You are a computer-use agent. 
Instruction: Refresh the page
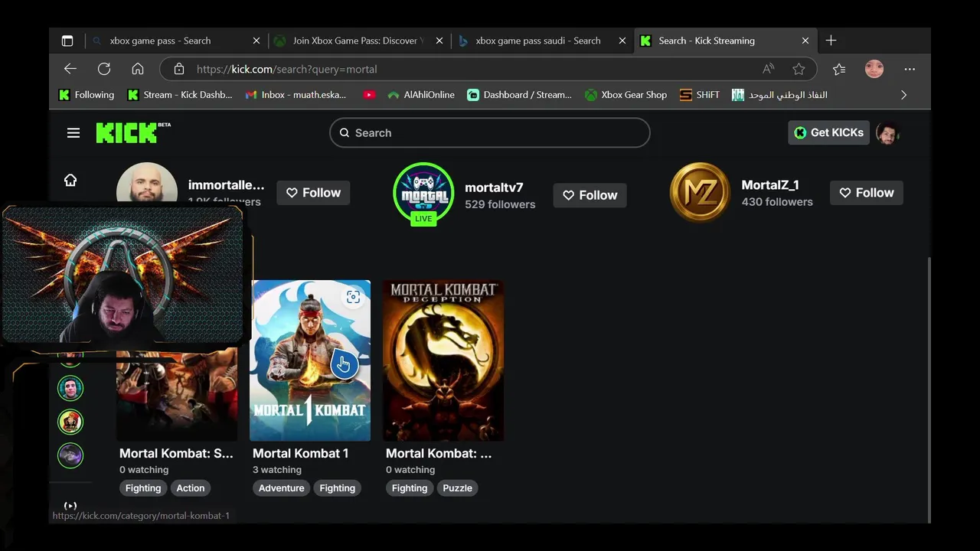click(x=104, y=69)
